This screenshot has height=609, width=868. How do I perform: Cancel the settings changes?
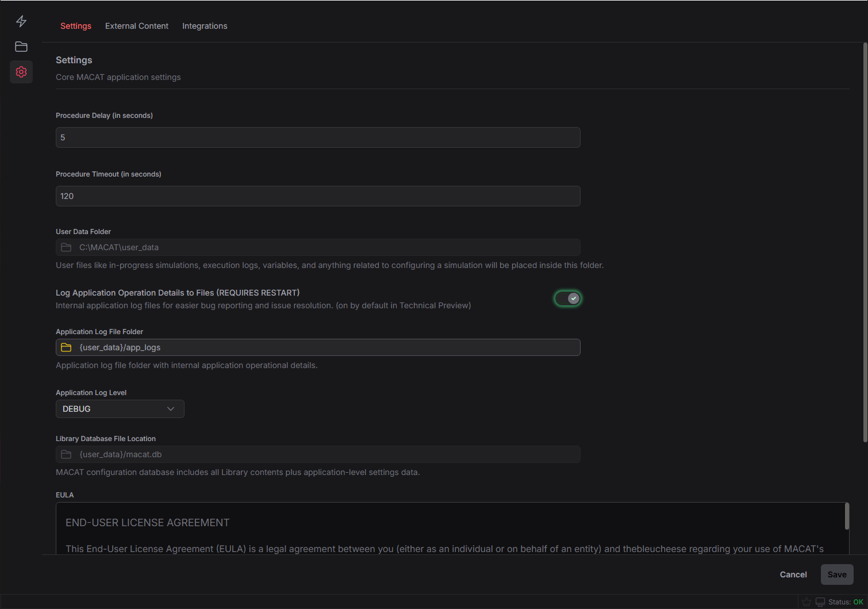point(793,574)
